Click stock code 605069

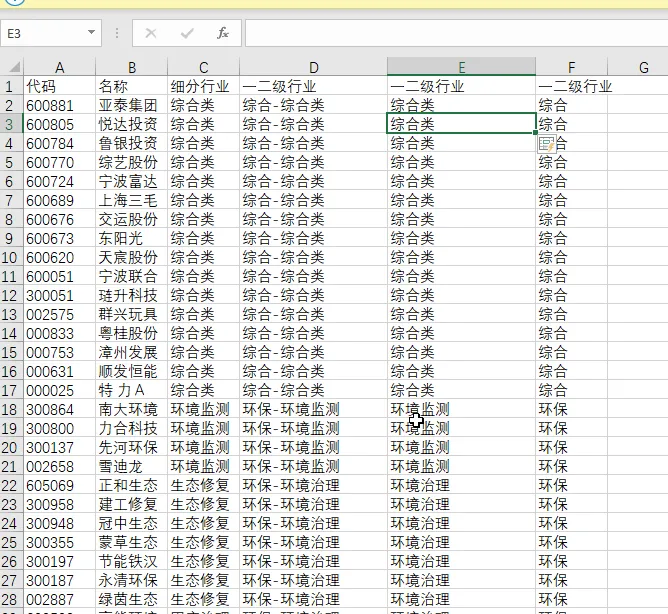[60, 485]
